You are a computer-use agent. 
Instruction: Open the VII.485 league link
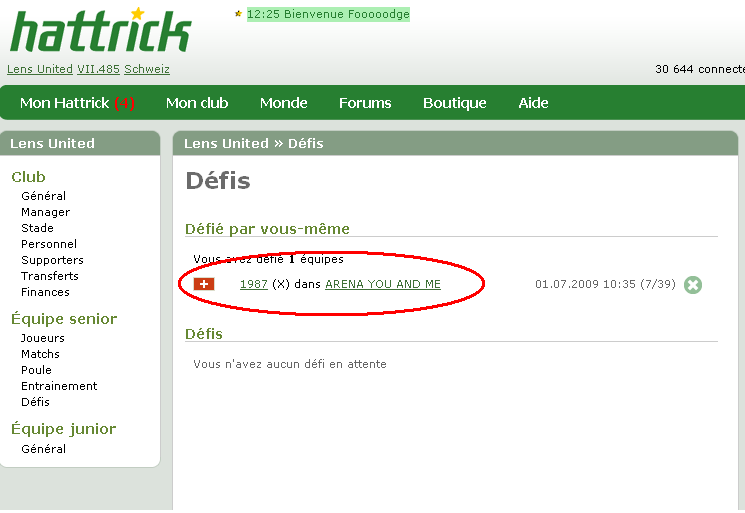pyautogui.click(x=99, y=69)
